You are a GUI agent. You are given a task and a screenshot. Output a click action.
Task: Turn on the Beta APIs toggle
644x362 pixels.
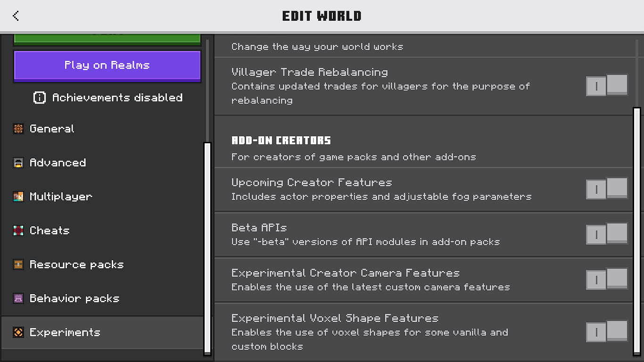pos(607,234)
